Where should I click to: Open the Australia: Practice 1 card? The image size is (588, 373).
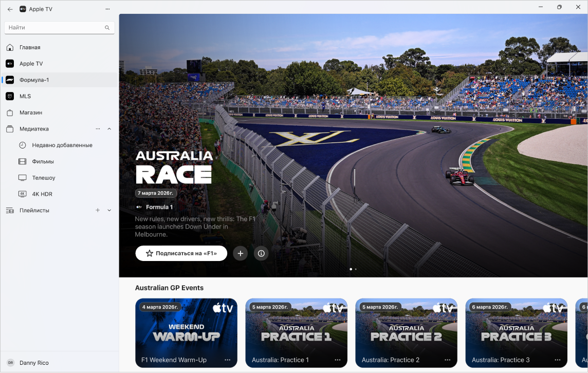click(296, 333)
